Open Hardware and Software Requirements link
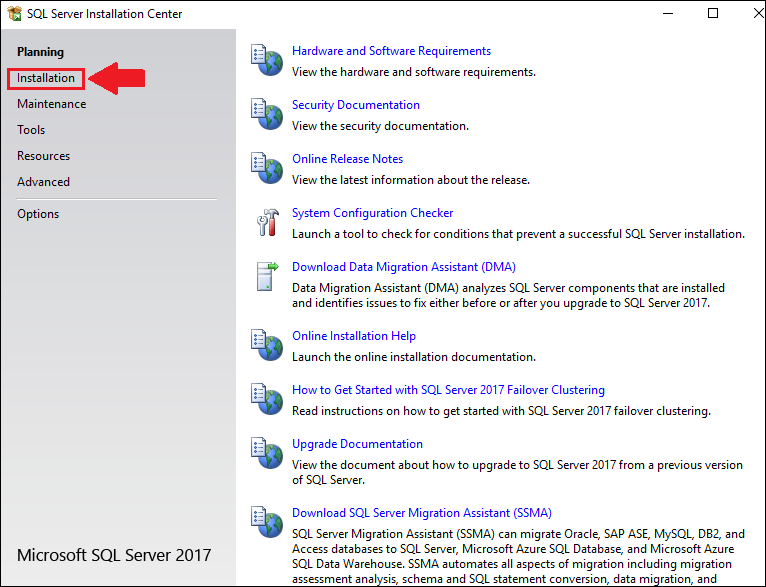This screenshot has height=587, width=766. (391, 51)
